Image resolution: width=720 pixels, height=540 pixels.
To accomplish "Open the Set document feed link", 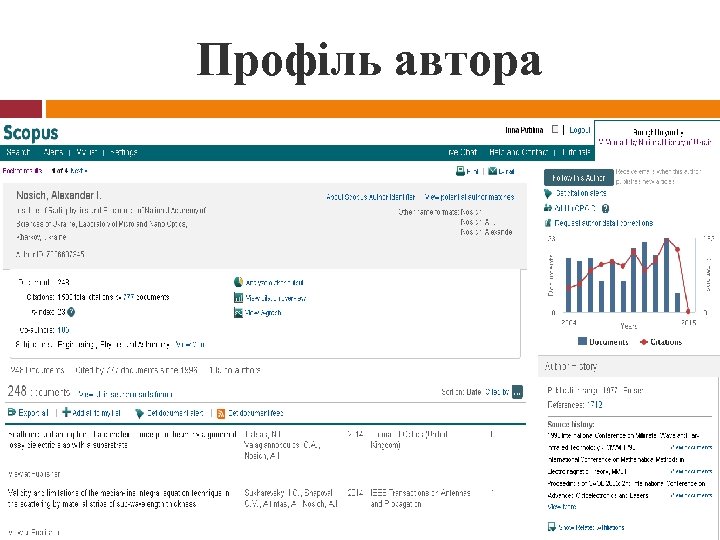I will tap(256, 413).
